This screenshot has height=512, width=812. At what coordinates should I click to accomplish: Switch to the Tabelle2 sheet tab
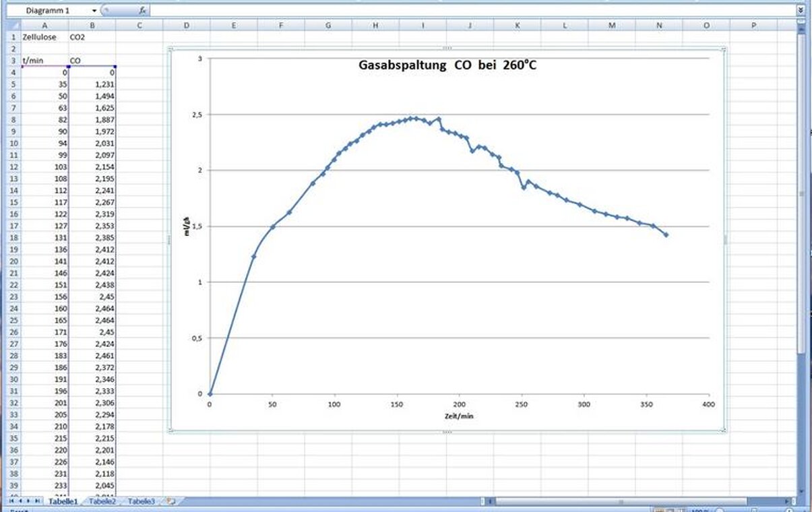102,501
